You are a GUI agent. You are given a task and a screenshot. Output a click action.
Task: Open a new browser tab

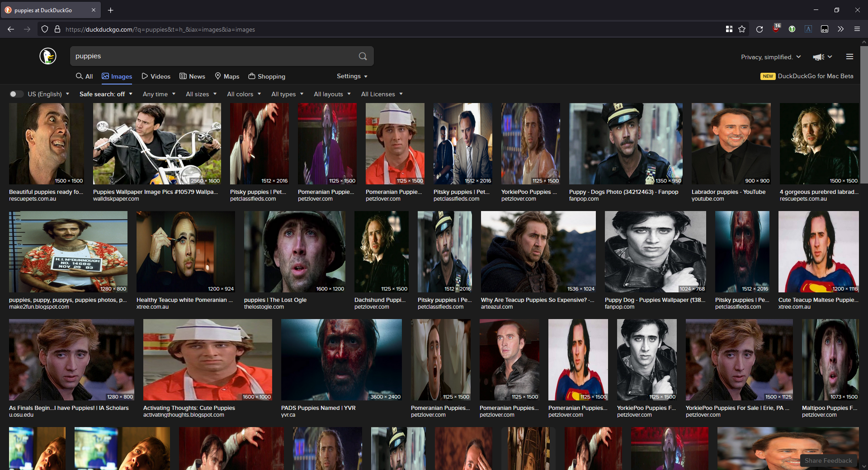(x=111, y=10)
